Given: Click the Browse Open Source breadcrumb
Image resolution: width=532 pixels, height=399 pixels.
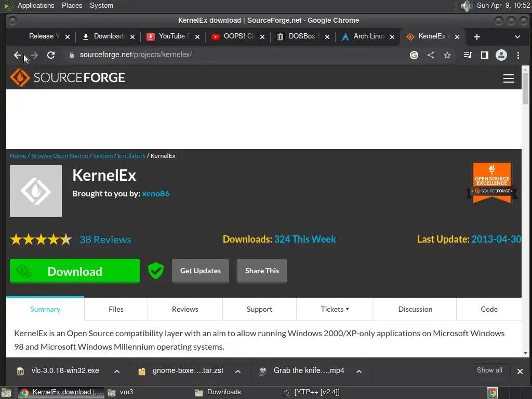Looking at the screenshot, I should (59, 156).
